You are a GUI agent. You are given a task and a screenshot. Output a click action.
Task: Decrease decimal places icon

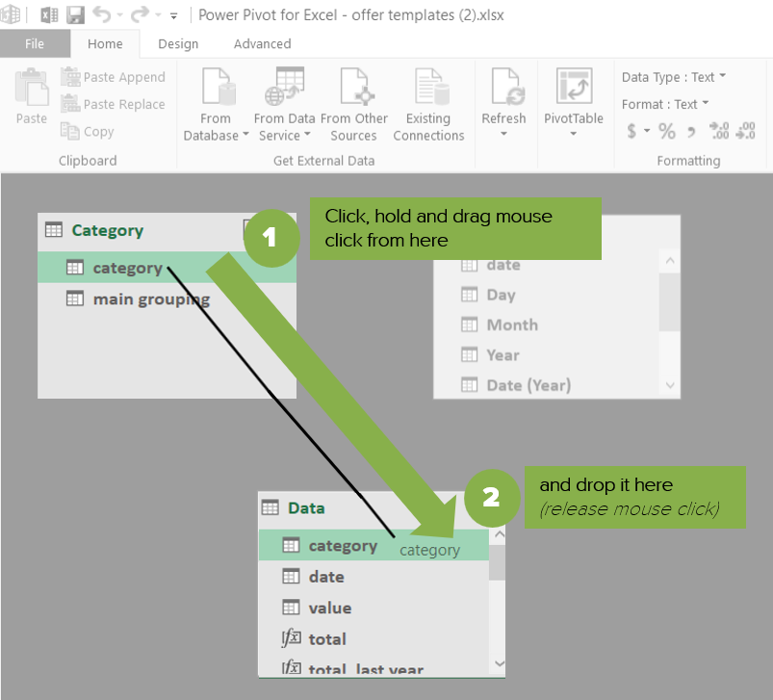[x=745, y=131]
